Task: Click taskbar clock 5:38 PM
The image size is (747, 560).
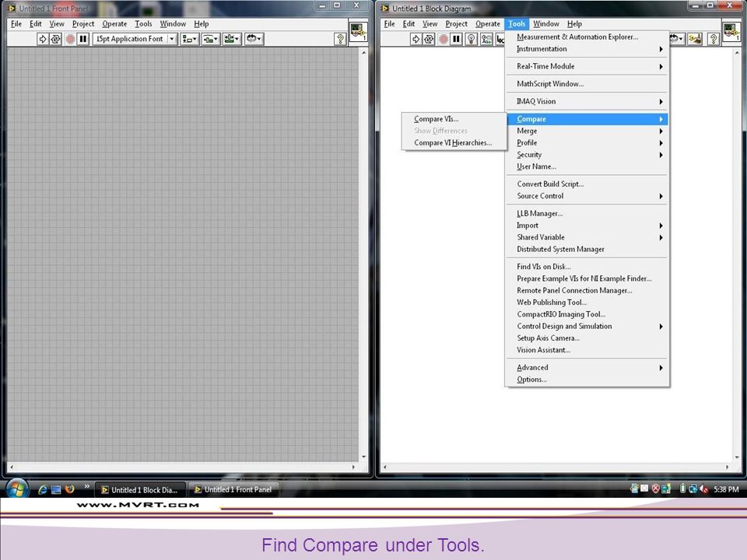Action: (726, 489)
